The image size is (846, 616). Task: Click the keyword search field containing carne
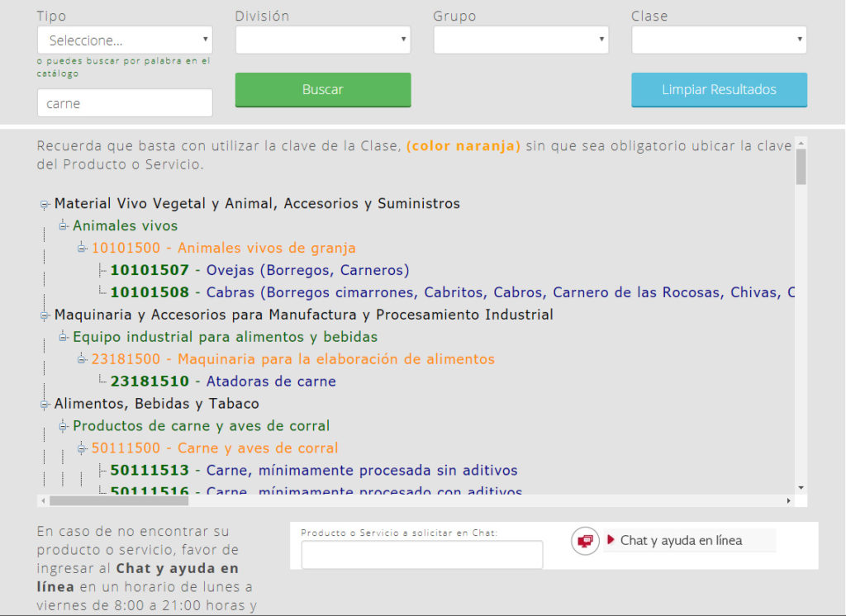click(125, 103)
